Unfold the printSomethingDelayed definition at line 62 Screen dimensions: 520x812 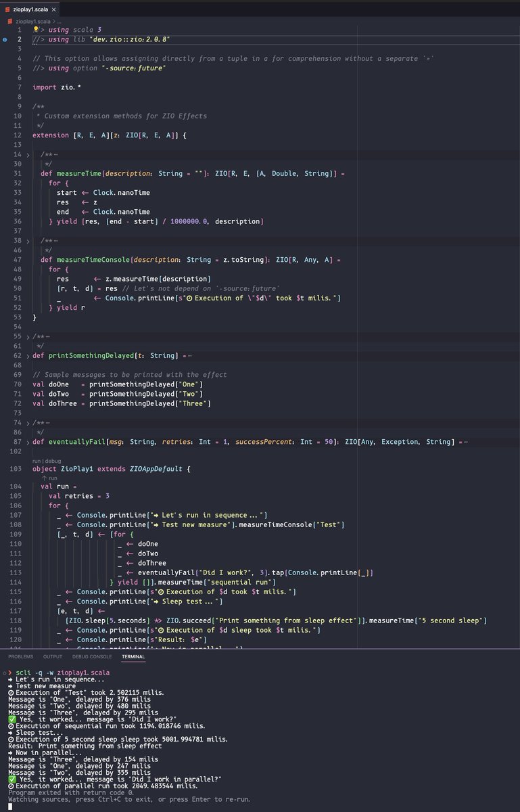27,355
